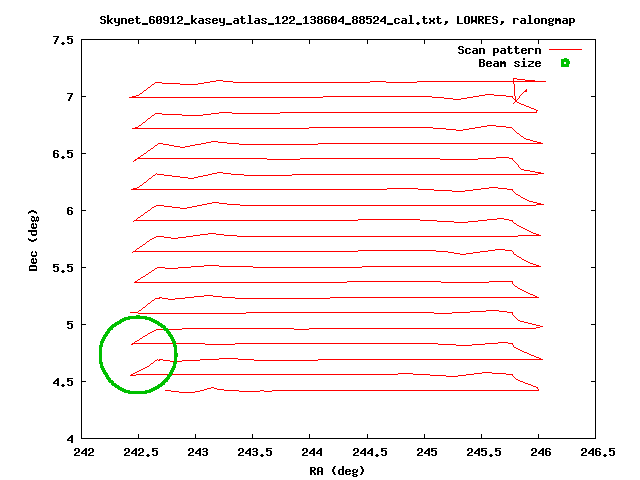Viewport: 640px width, 480px height.
Task: Click the red scan pattern legend line
Action: click(565, 50)
